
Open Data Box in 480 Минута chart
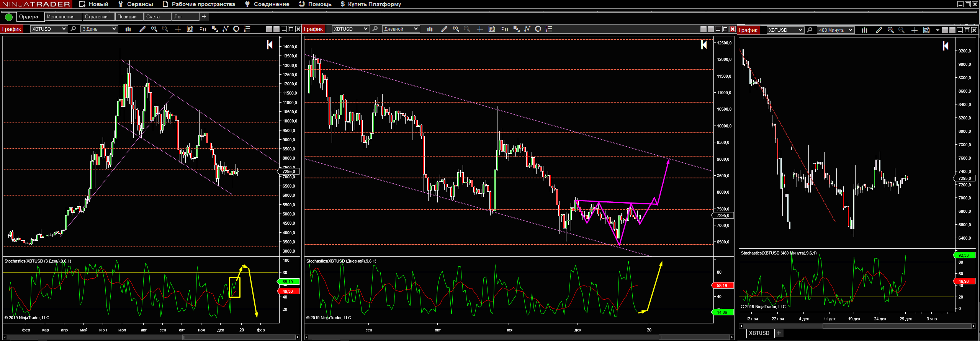tap(926, 30)
